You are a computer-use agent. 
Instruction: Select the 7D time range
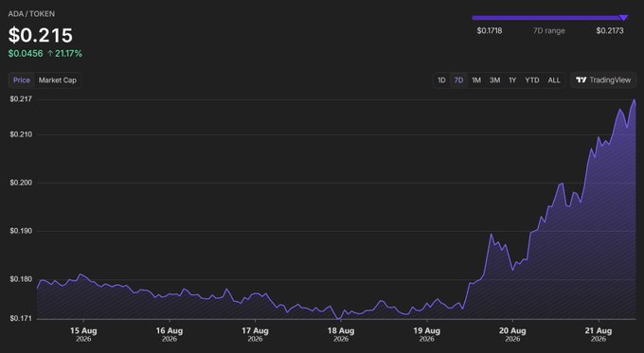[458, 80]
